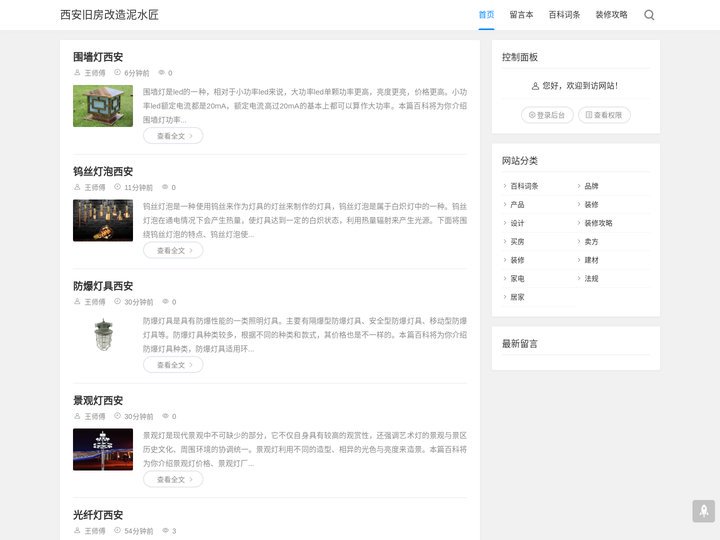The width and height of the screenshot is (720, 540).
Task: Open the 产品 category link
Action: [518, 204]
